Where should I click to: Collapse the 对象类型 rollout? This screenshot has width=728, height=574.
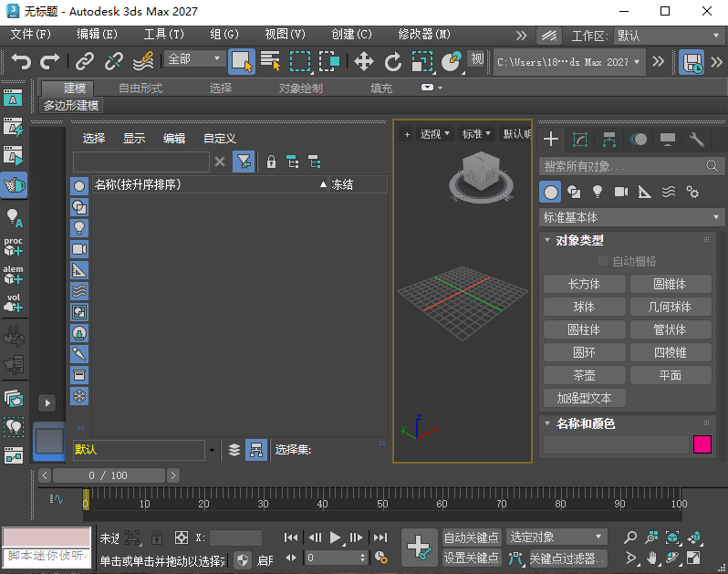579,240
